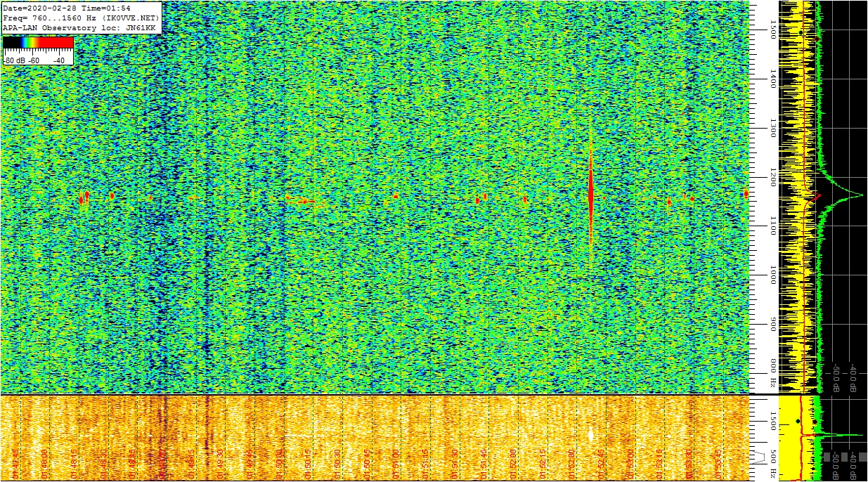Click the '-40.0 dB' label in upper spectrum panel
Viewport: 868px width, 482px height.
tap(853, 377)
